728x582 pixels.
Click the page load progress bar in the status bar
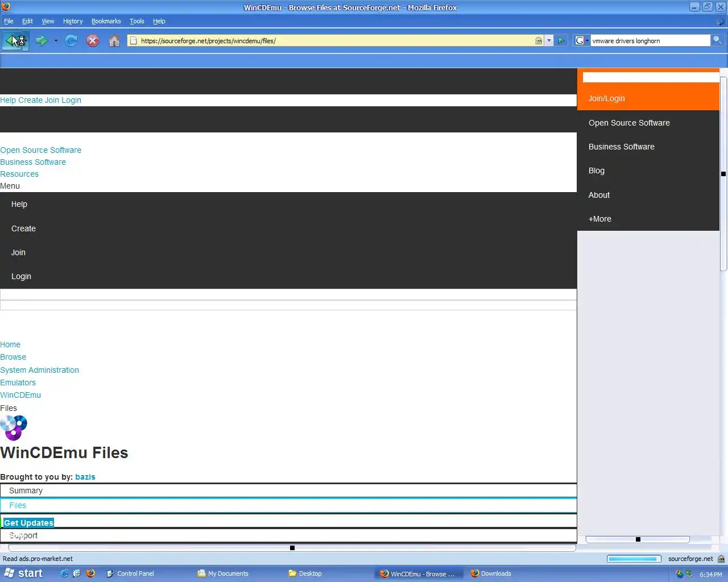(634, 559)
